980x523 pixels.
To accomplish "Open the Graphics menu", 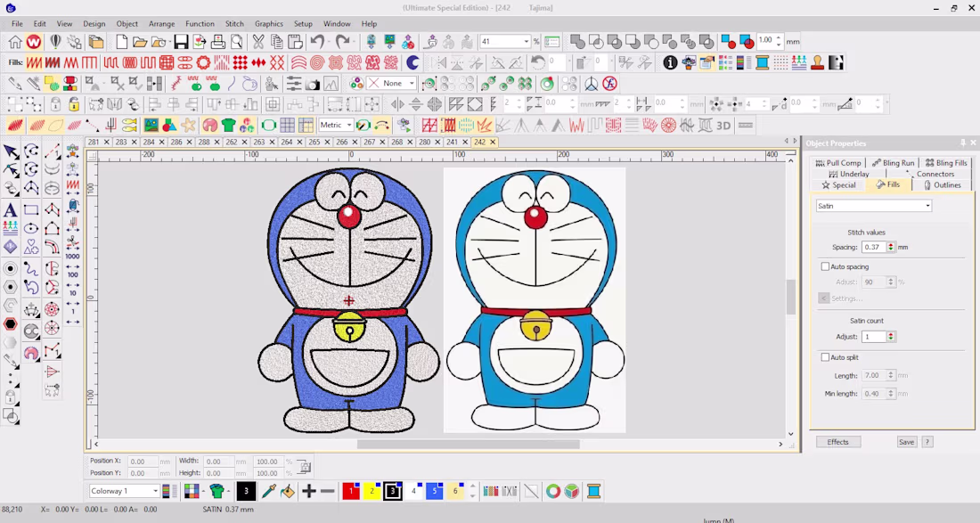I will coord(269,24).
